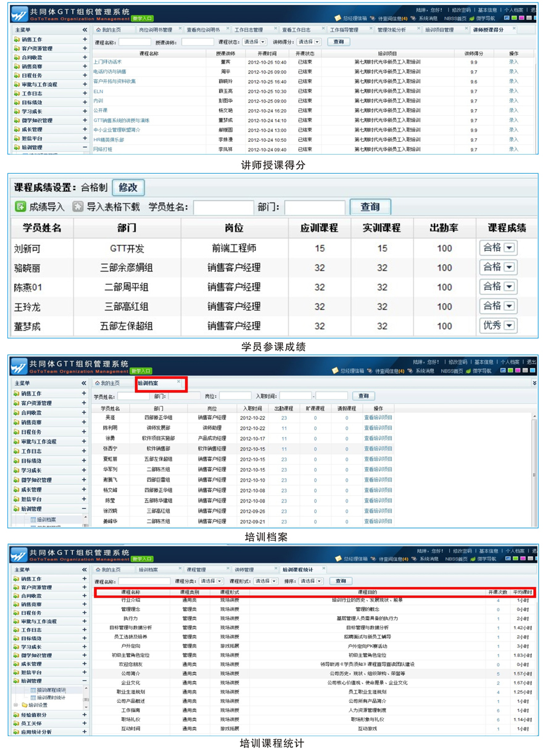
Task: Click the 员工关怀 folder icon in sidebar
Action: point(16,723)
